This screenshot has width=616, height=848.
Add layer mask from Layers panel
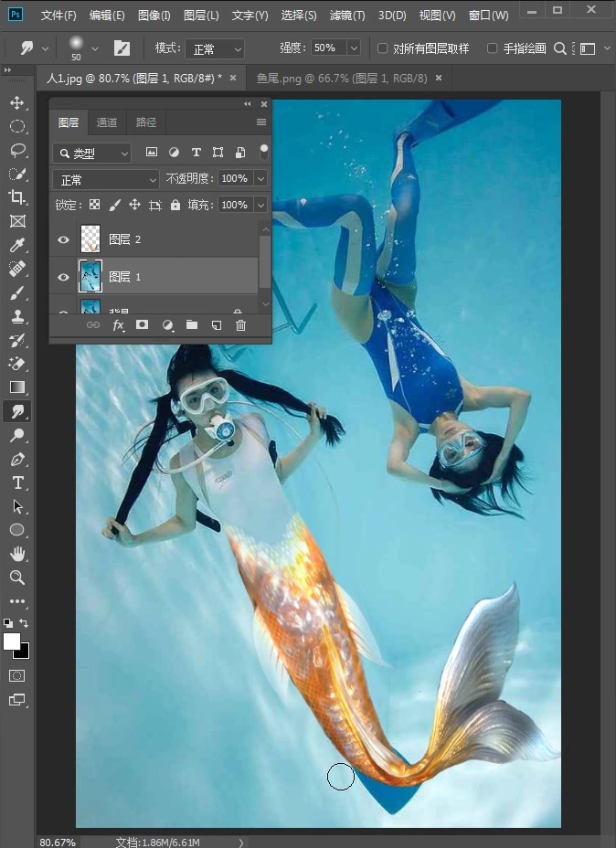(143, 325)
